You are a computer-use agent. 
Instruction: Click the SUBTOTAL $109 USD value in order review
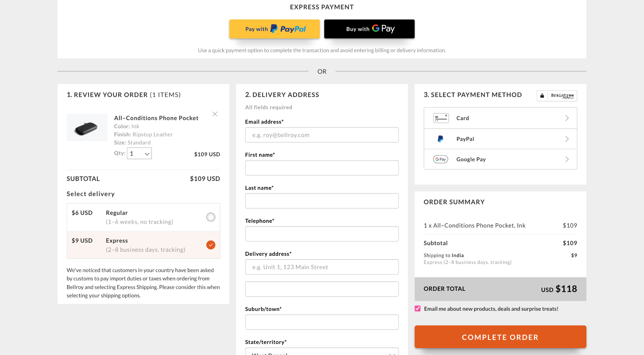pyautogui.click(x=205, y=179)
